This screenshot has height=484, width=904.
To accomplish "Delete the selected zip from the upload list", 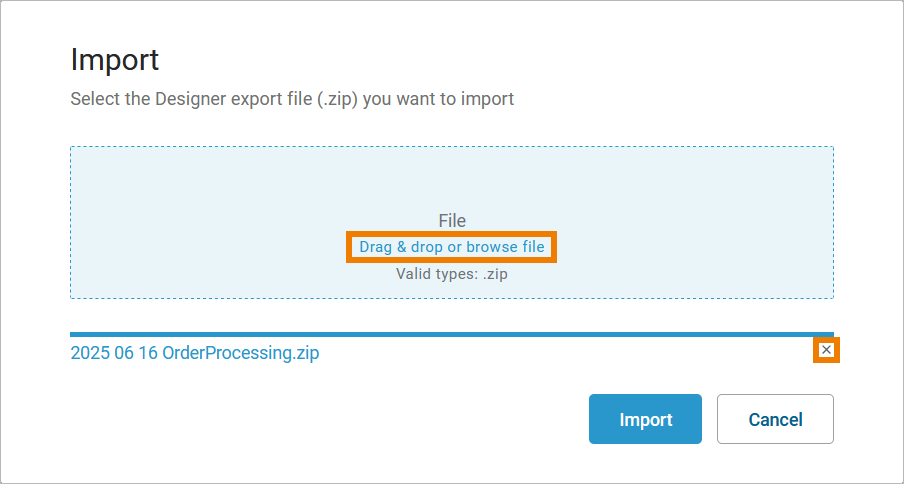I will tap(826, 350).
